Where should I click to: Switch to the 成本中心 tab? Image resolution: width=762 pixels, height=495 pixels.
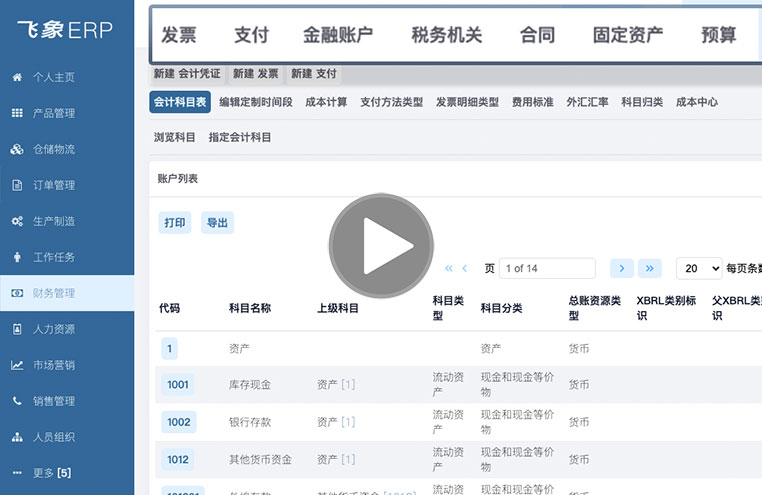(696, 102)
